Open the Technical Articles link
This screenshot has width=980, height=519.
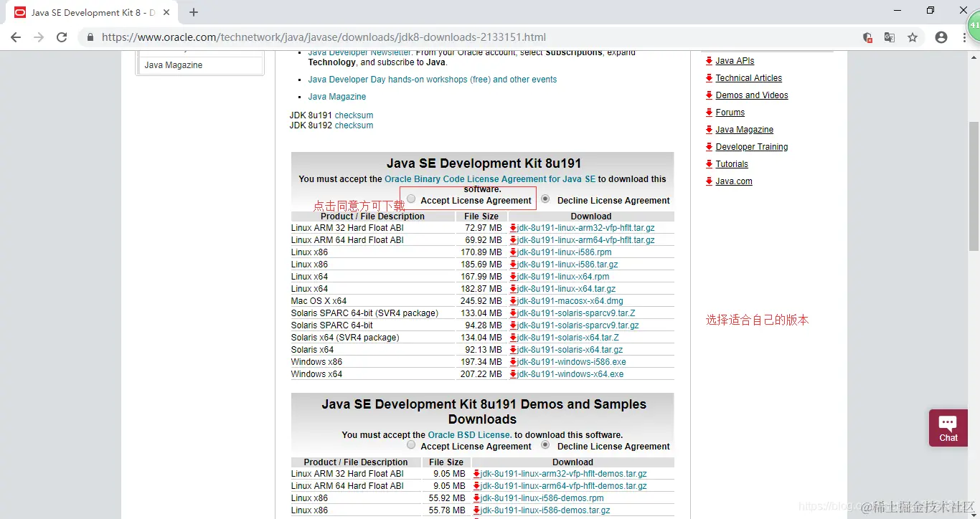[x=749, y=78]
